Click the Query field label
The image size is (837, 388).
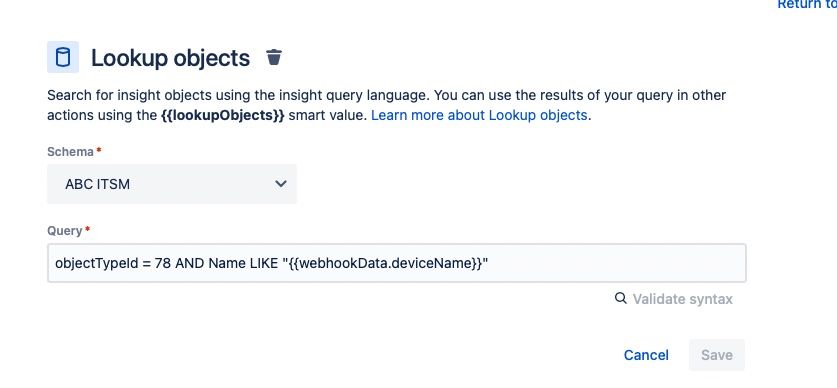pyautogui.click(x=65, y=231)
